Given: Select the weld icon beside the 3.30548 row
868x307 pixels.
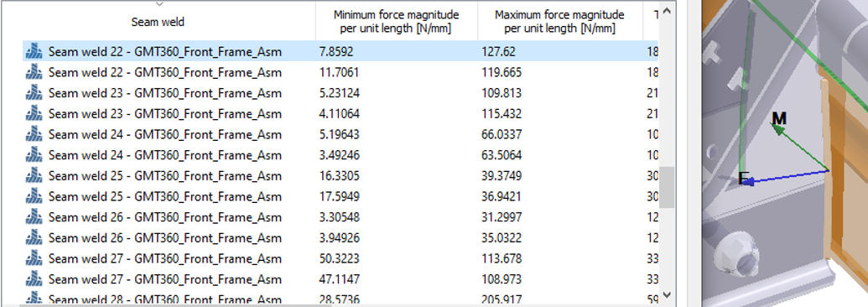Looking at the screenshot, I should click(34, 216).
